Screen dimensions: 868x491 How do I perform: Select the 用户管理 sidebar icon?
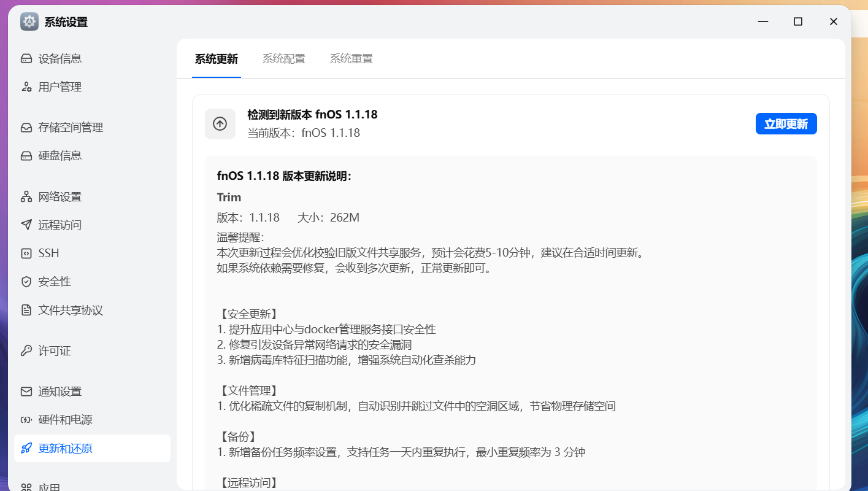click(25, 87)
